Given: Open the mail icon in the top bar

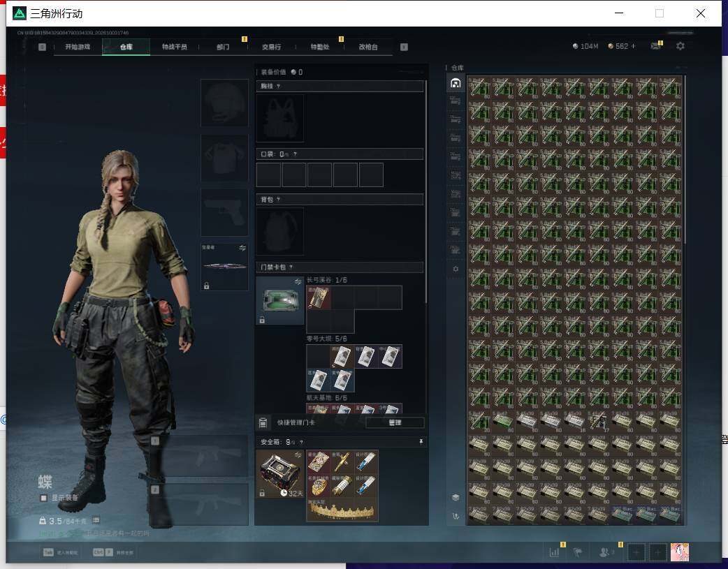Looking at the screenshot, I should (655, 46).
